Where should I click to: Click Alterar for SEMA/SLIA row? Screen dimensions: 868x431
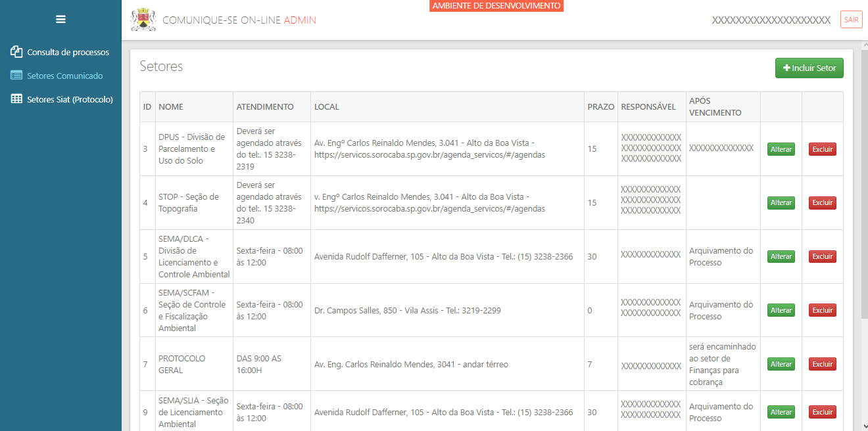pyautogui.click(x=781, y=412)
